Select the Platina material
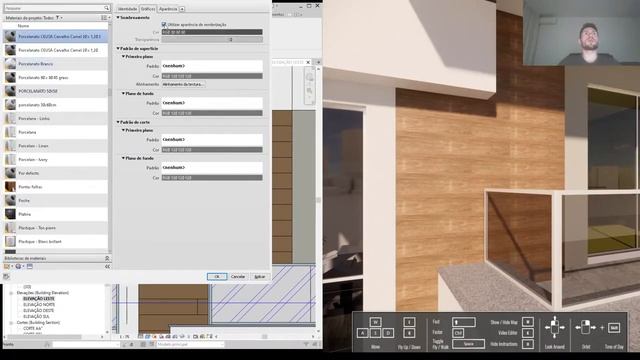The height and width of the screenshot is (360, 640). 56,214
